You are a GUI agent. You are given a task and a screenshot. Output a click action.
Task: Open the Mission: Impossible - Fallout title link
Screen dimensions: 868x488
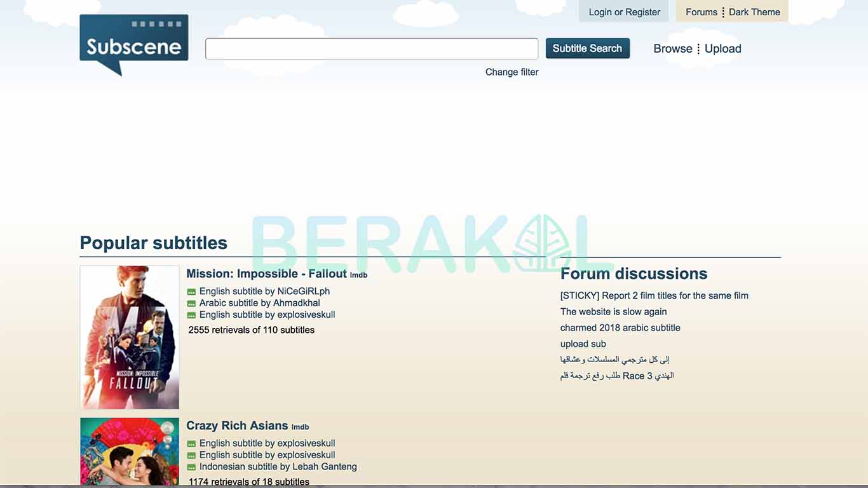coord(266,274)
